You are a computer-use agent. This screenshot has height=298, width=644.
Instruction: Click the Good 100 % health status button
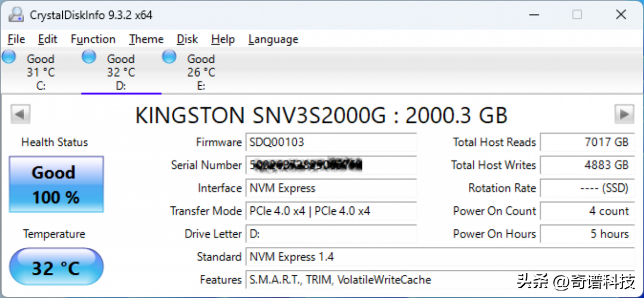56,184
